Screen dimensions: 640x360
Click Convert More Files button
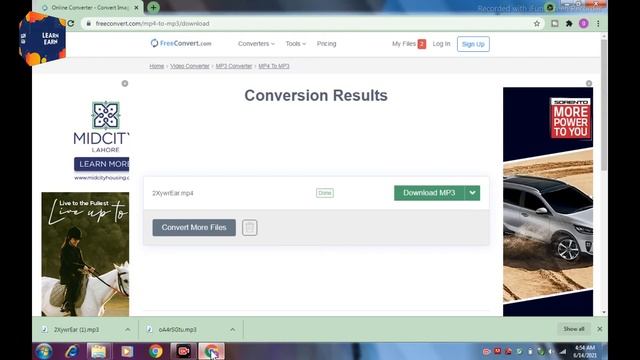tap(194, 227)
